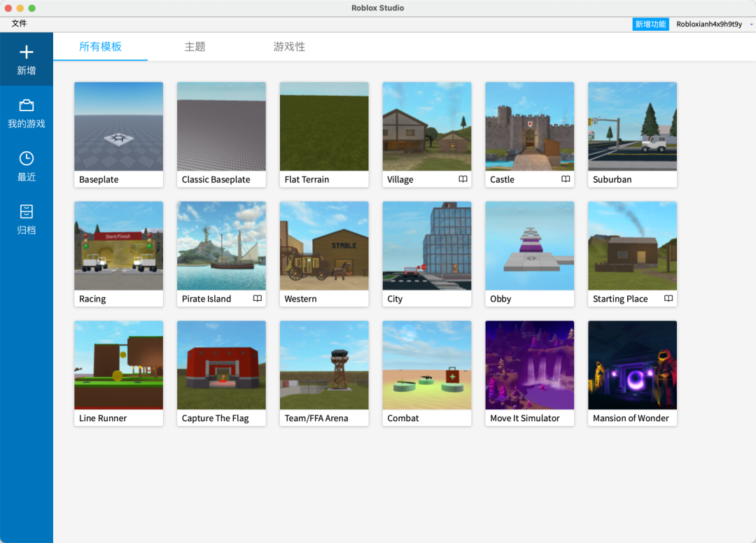Select the Capture The Flag template thumbnail

[221, 365]
